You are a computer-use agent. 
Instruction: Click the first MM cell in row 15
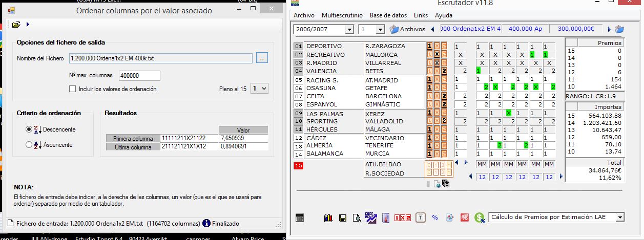pos(482,164)
